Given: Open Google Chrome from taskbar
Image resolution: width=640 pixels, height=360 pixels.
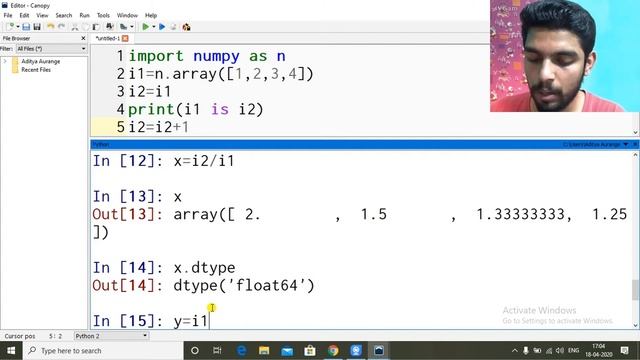Looking at the screenshot, I should pos(333,351).
